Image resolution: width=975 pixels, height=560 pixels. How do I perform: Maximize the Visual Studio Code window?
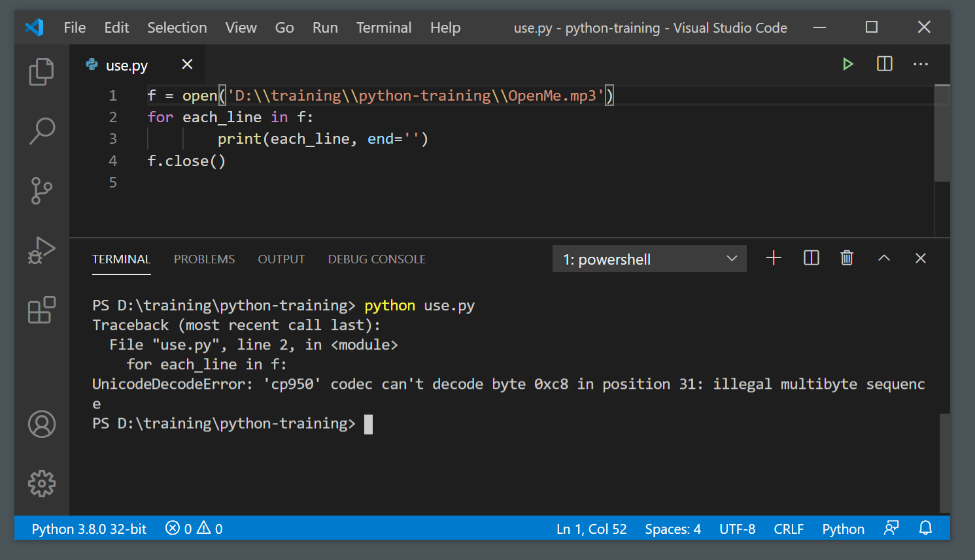pos(871,27)
